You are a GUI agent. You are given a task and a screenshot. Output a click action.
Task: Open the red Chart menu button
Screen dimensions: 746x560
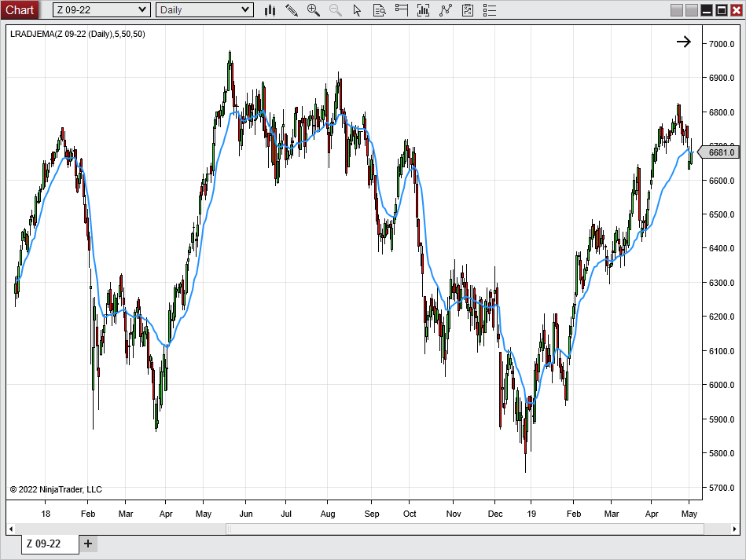click(20, 10)
